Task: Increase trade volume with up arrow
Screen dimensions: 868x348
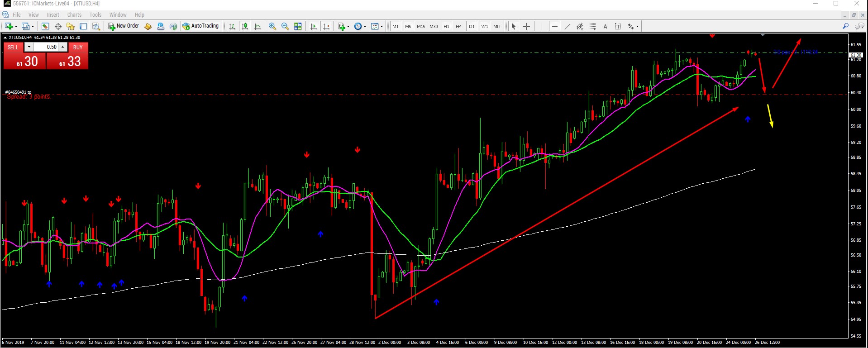Action: (63, 47)
